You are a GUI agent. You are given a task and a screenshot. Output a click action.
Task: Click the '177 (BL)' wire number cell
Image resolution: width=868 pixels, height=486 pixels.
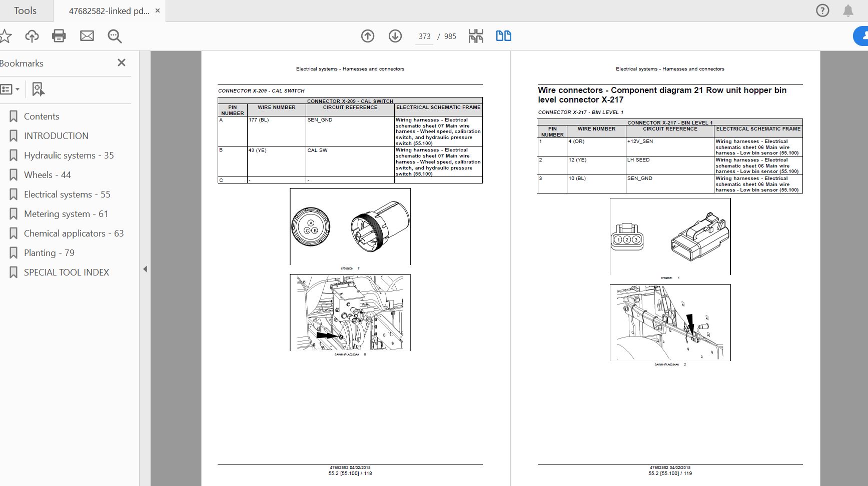(x=277, y=131)
